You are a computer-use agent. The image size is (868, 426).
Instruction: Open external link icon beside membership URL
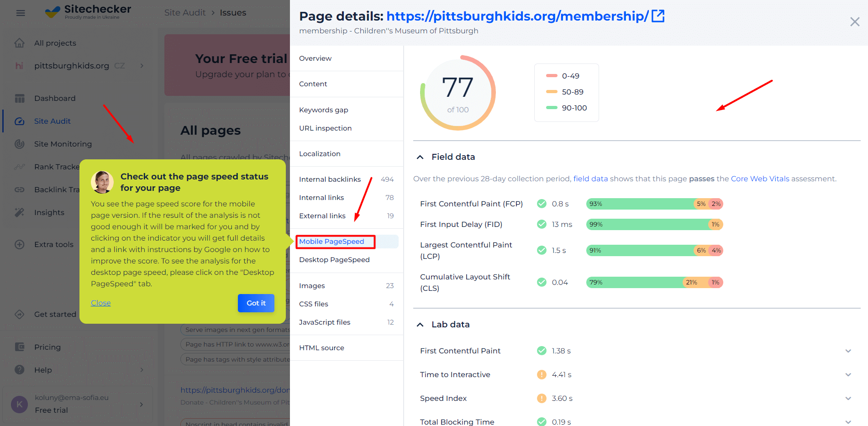pos(658,16)
